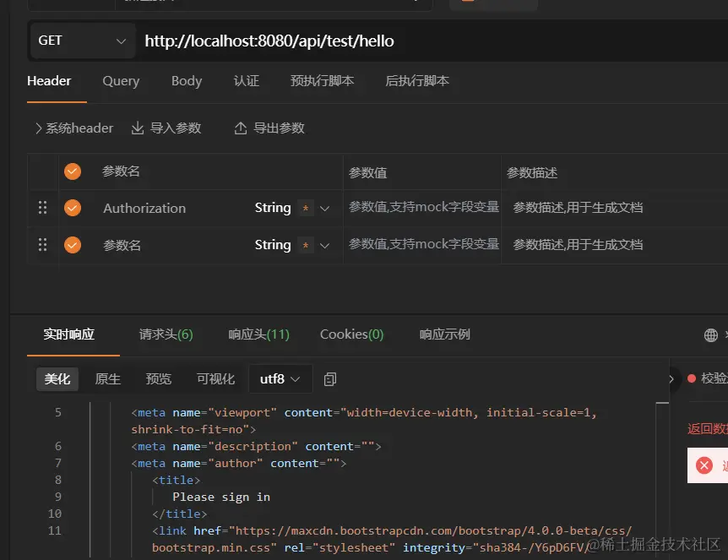Toggle the select-all checkbox in the header row
The height and width of the screenshot is (560, 728).
click(x=73, y=171)
